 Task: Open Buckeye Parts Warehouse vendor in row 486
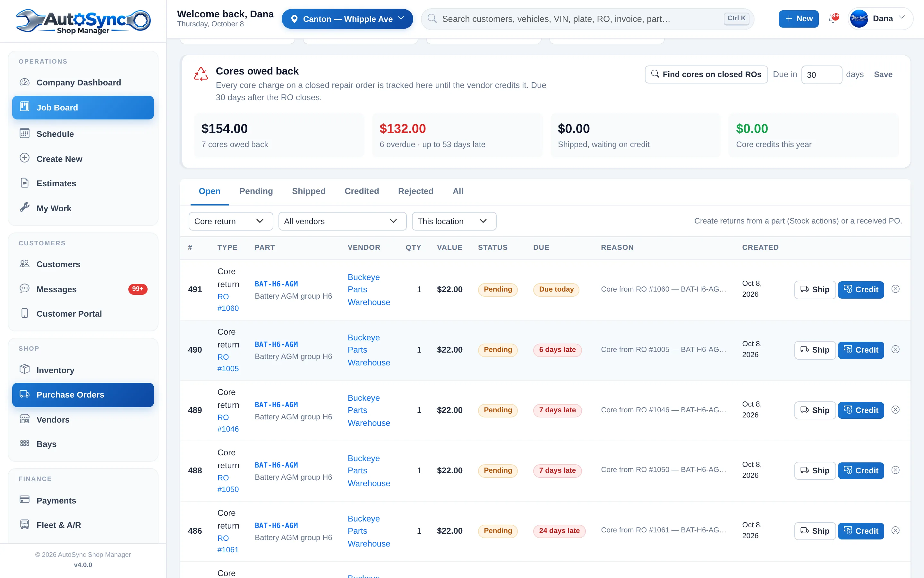368,531
